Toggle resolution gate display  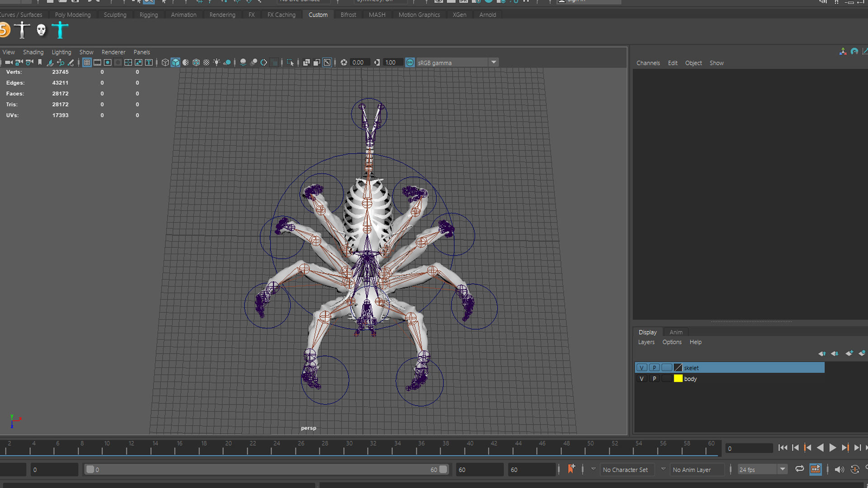pos(108,62)
